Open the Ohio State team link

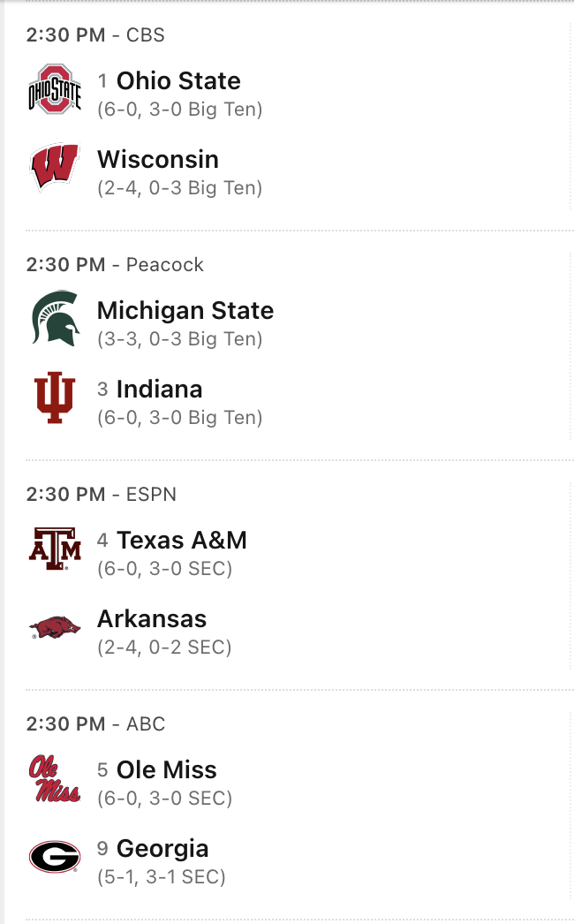click(178, 80)
